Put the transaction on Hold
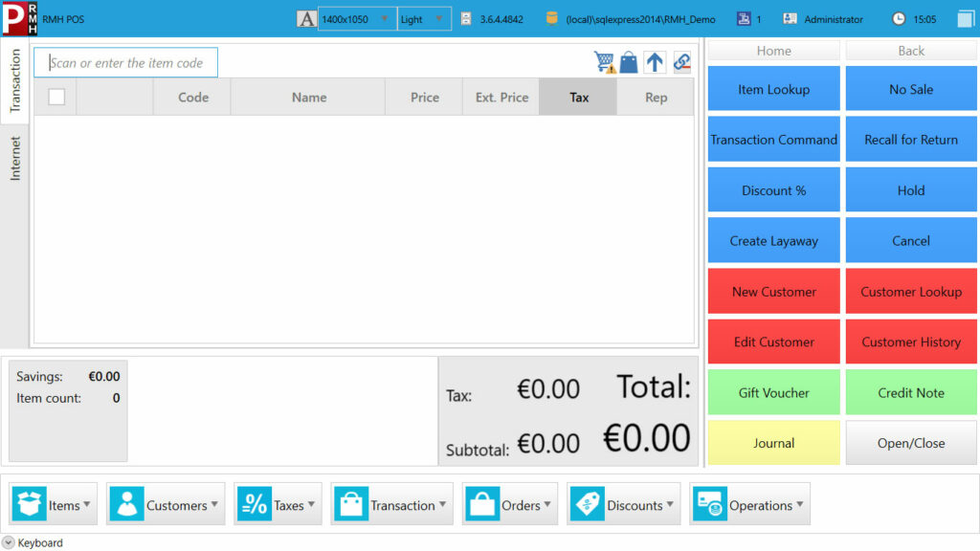The width and height of the screenshot is (980, 551). (911, 190)
